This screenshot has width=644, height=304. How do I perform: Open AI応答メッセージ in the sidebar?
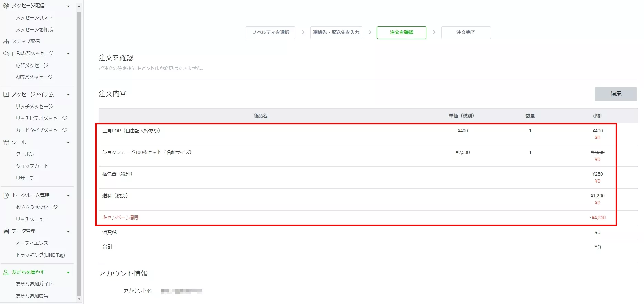click(x=34, y=77)
